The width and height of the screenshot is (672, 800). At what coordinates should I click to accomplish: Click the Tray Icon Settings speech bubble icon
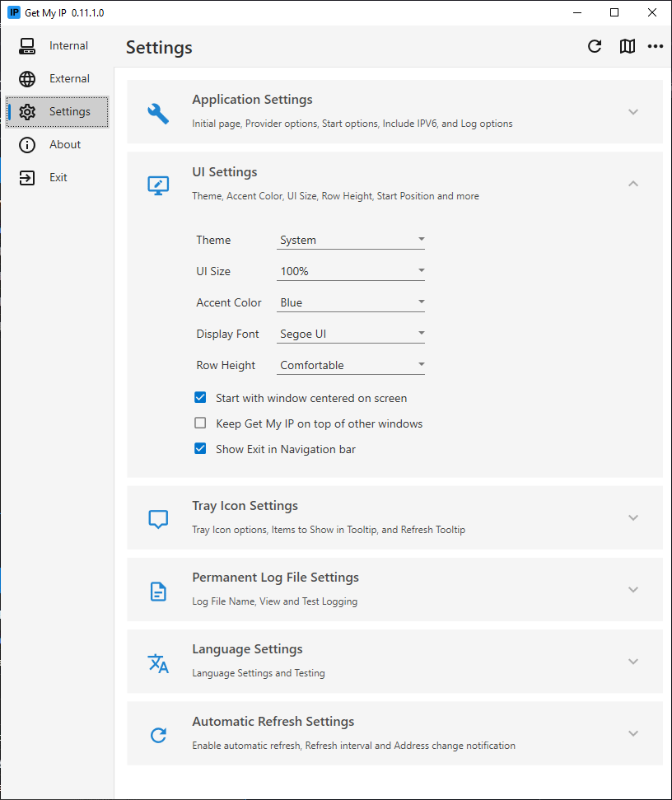(158, 519)
